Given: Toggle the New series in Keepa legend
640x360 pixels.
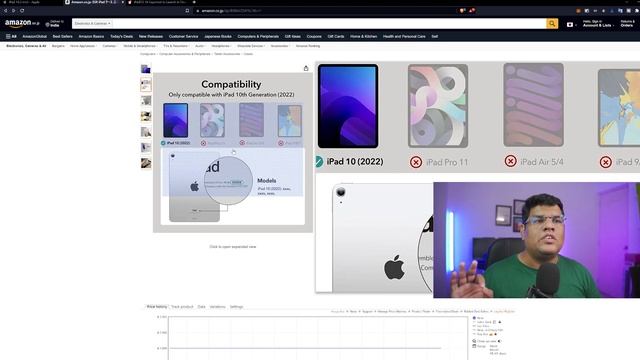Looking at the screenshot, I should click(x=478, y=318).
